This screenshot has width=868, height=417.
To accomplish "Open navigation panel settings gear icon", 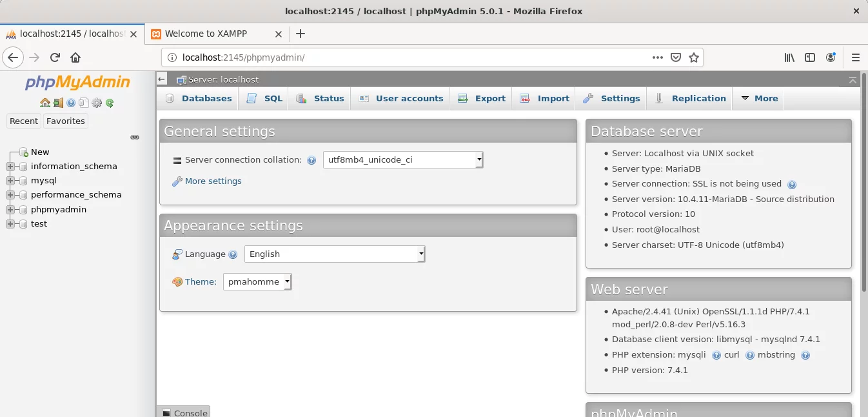I will point(97,103).
